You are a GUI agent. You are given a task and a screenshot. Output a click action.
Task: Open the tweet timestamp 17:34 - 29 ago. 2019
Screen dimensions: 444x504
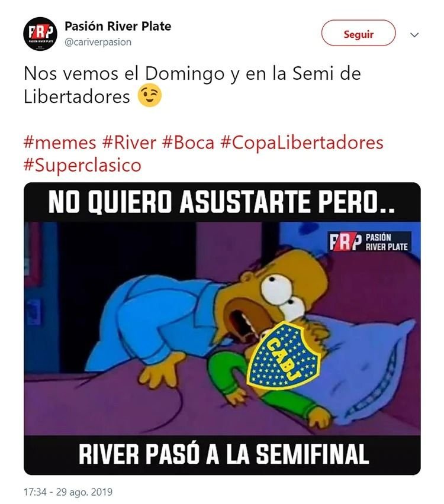coord(68,492)
